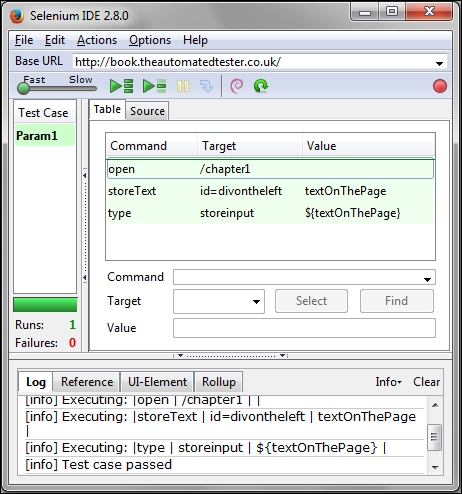Step through the test with the Step button
The image size is (462, 494).
click(206, 86)
